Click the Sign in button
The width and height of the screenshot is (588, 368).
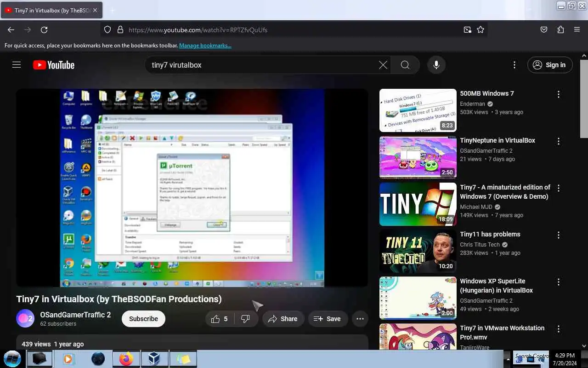point(550,65)
